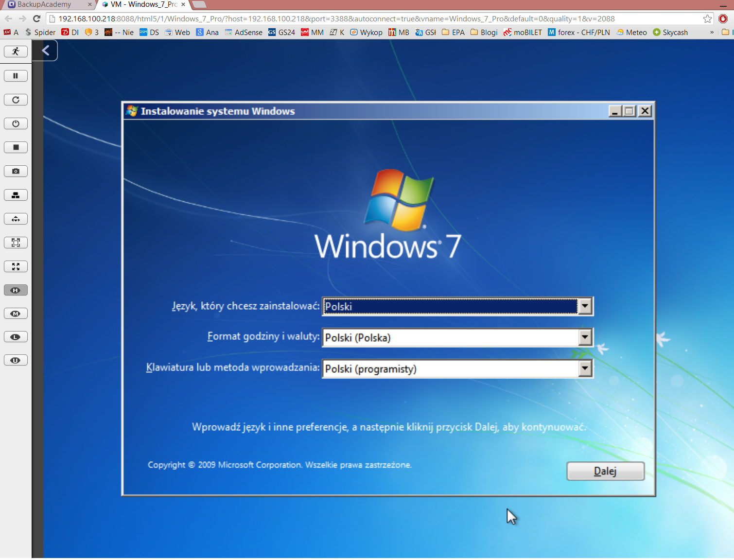Open the installation language dropdown arrow
The width and height of the screenshot is (734, 560).
tap(585, 306)
